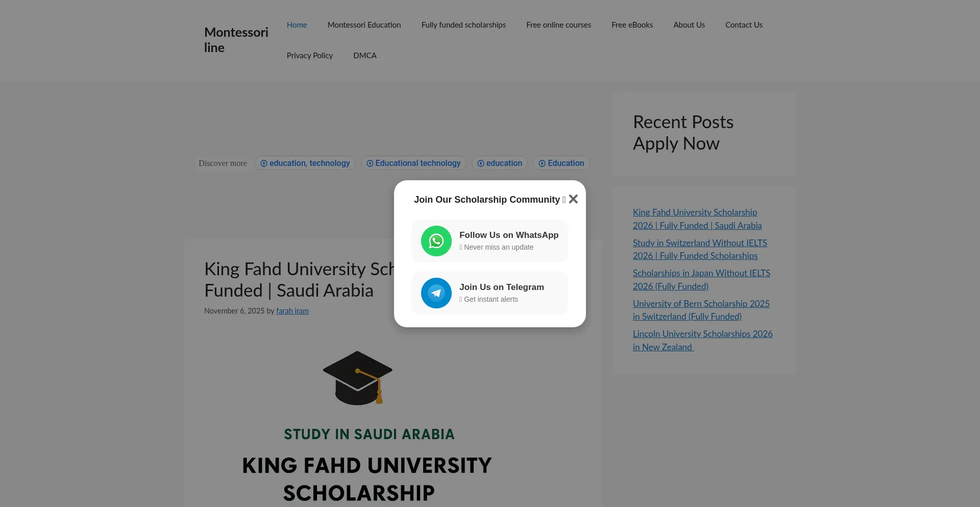Screen dimensions: 980x507
Task: Close the Scholarship Community popup
Action: coord(573,199)
